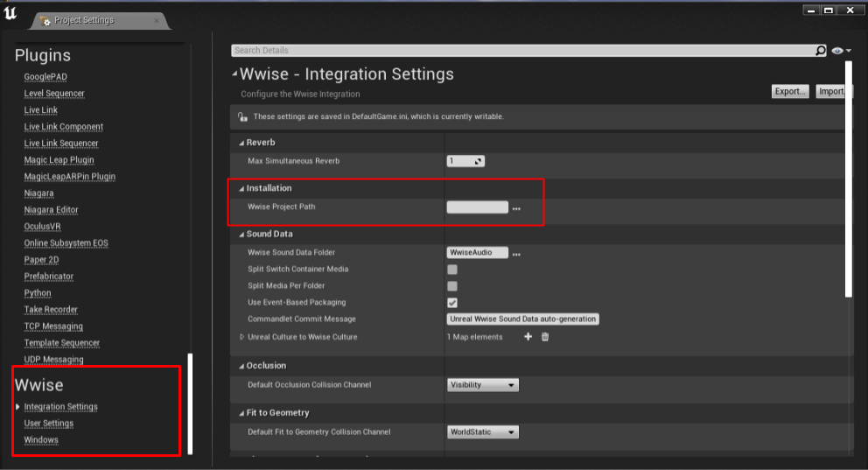Select Wwise Integration Settings
The image size is (868, 470).
click(x=61, y=407)
